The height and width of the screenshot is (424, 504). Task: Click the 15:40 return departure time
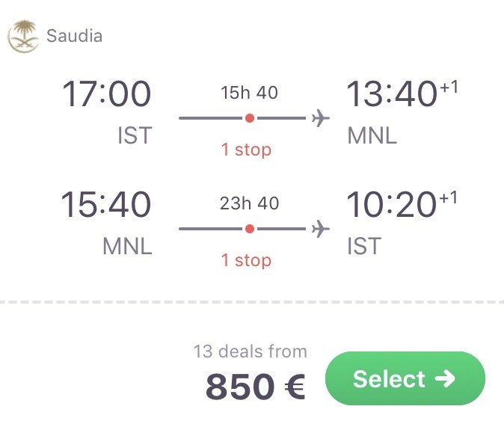pos(105,204)
